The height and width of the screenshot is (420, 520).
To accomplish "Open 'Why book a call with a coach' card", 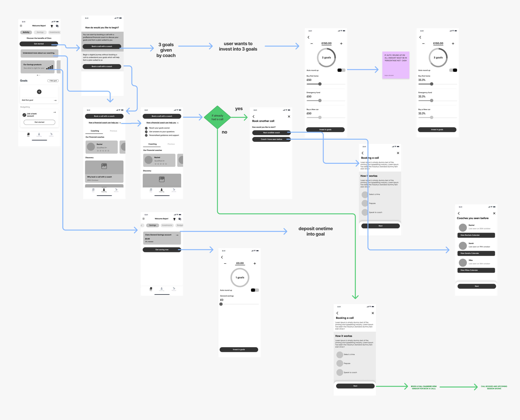I will point(104,171).
